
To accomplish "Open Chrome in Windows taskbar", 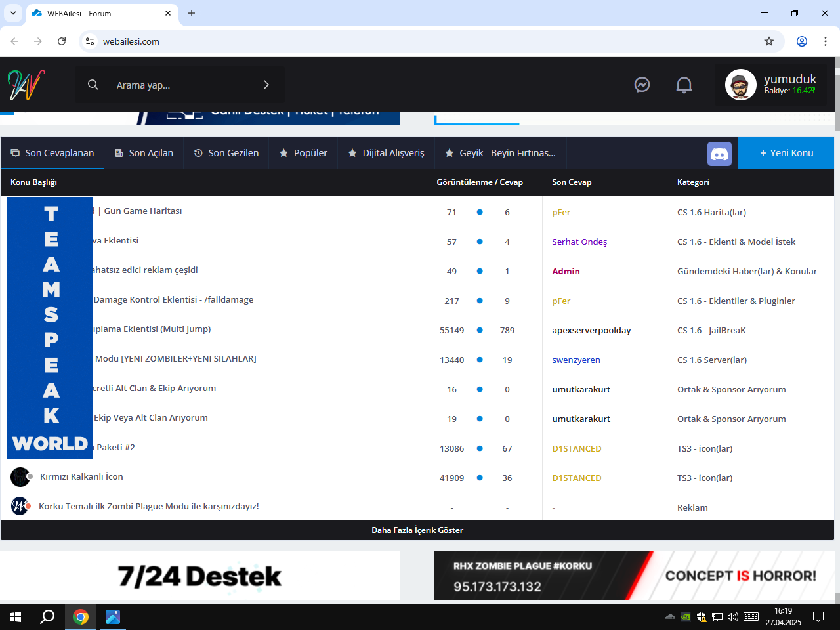I will point(81,617).
